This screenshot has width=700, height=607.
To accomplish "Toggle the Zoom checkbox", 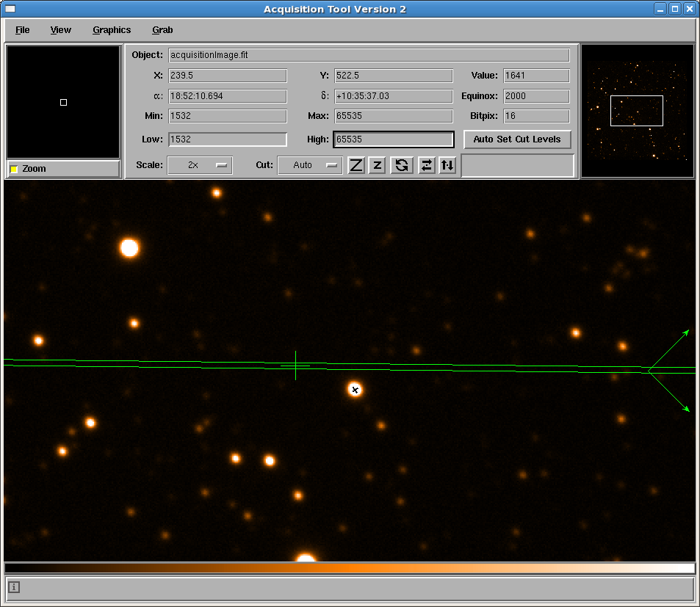I will [x=14, y=170].
